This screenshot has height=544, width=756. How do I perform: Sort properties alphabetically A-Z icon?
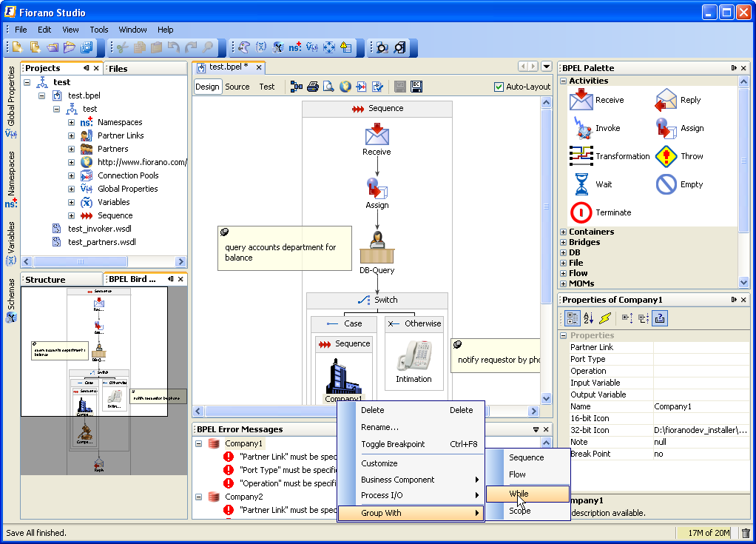(x=588, y=318)
